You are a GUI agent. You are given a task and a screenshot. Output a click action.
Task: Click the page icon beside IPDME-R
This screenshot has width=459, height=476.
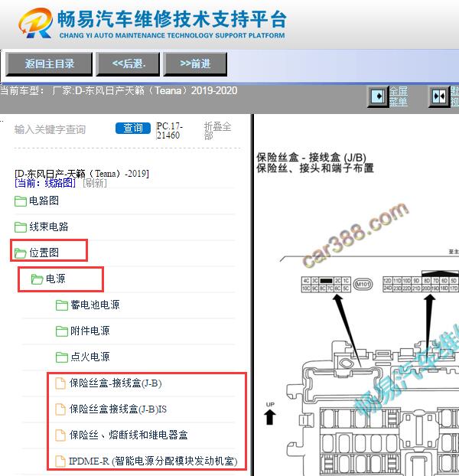point(60,461)
